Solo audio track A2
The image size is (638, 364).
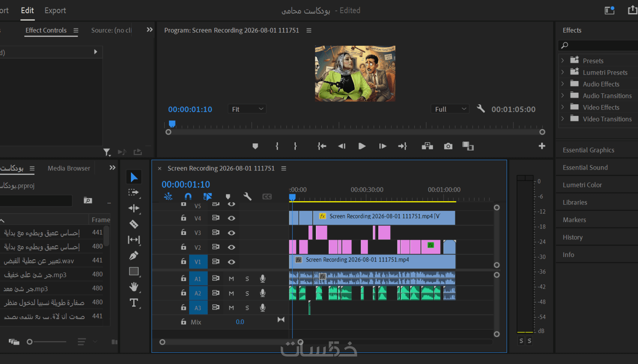[x=247, y=293]
